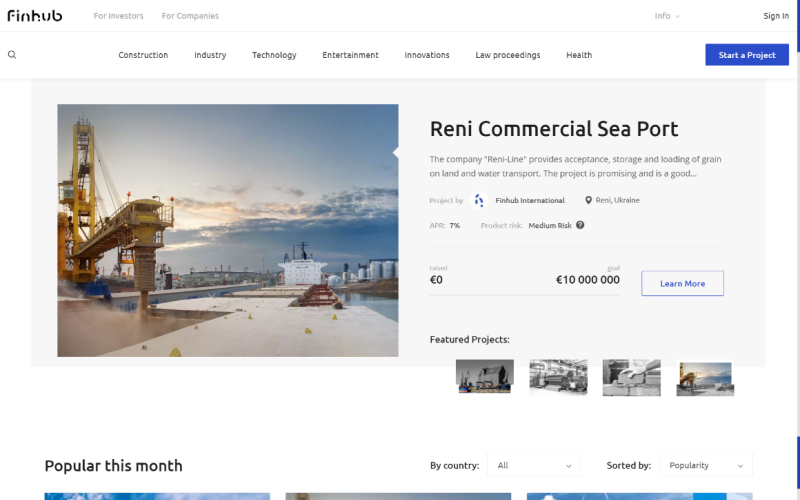
Task: Open the For Investors link
Action: click(x=118, y=16)
